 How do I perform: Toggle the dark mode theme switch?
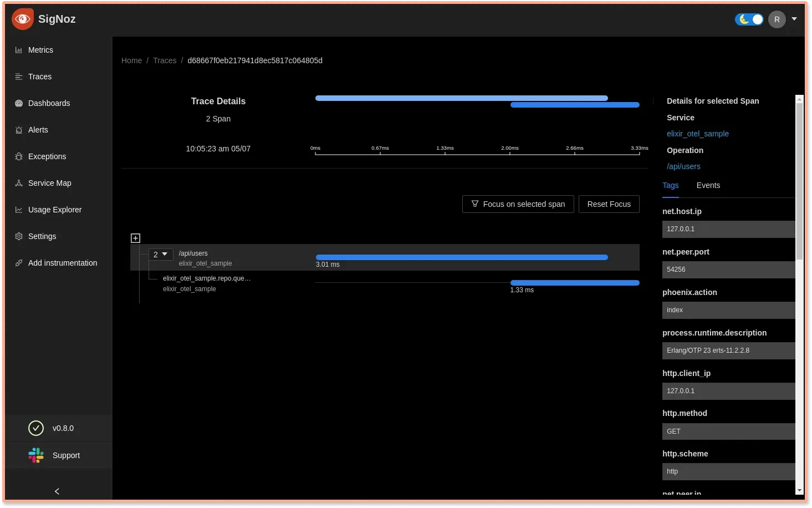pos(749,19)
